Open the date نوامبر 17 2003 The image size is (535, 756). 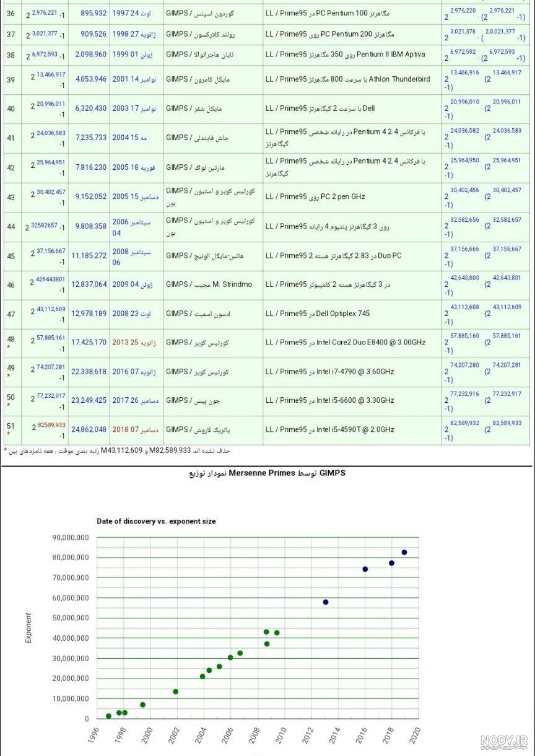click(x=134, y=108)
